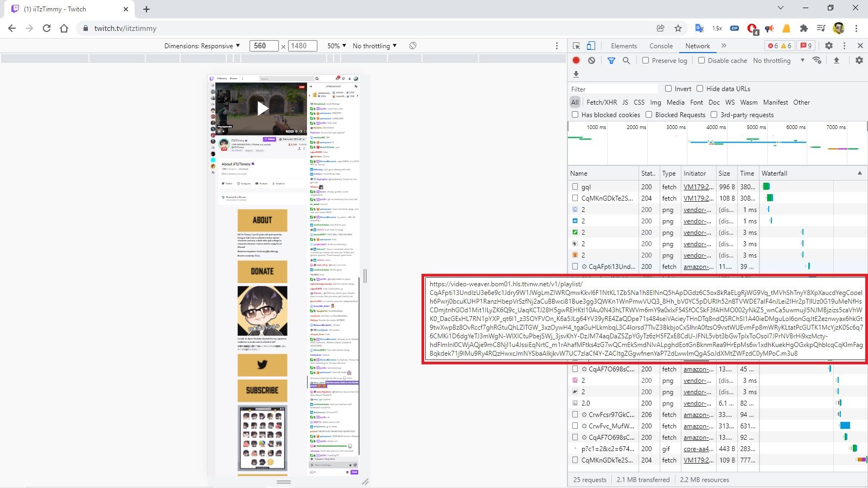The height and width of the screenshot is (488, 868).
Task: Open amazon initiator link for CrwFvc_MufW
Action: point(698,426)
